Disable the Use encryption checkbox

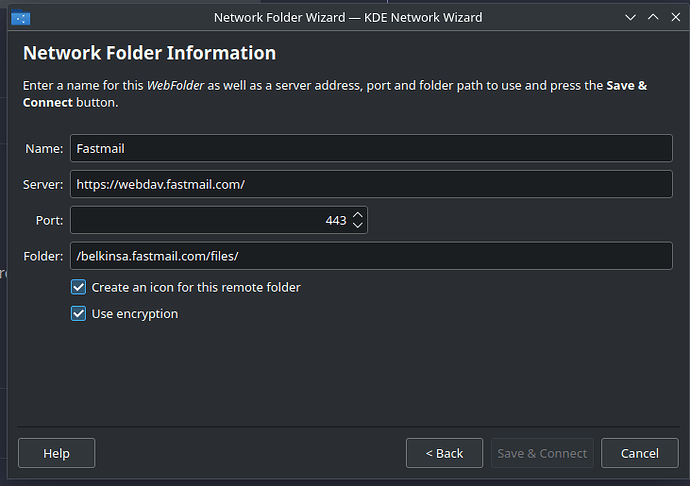[79, 314]
